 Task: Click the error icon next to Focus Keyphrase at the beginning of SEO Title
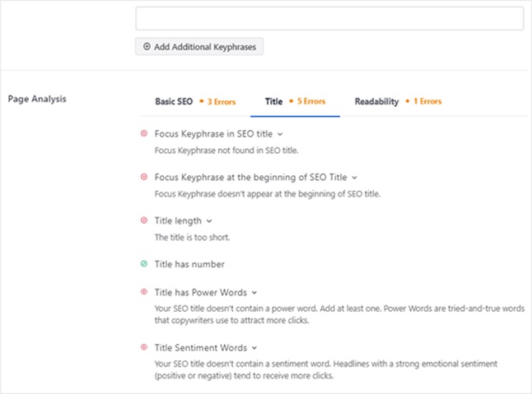click(145, 177)
